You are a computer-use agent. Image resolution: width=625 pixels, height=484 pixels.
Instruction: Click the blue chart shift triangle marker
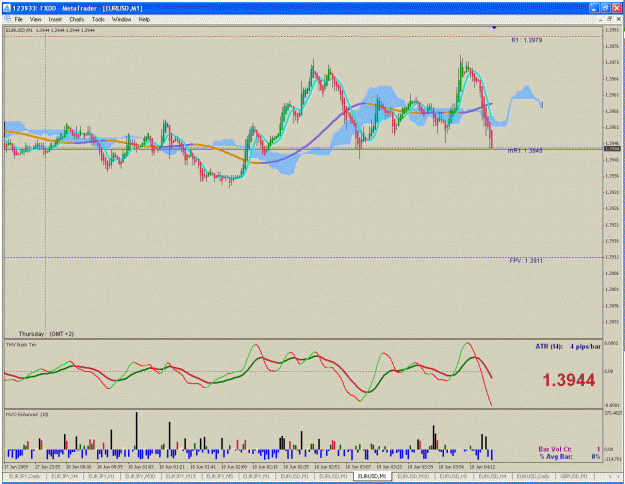494,28
